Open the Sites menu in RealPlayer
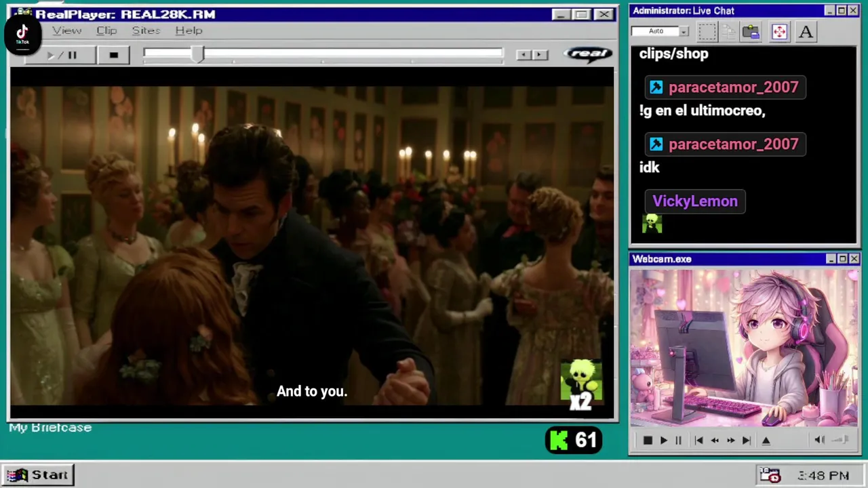Screen dimensions: 868x488 coord(146,30)
